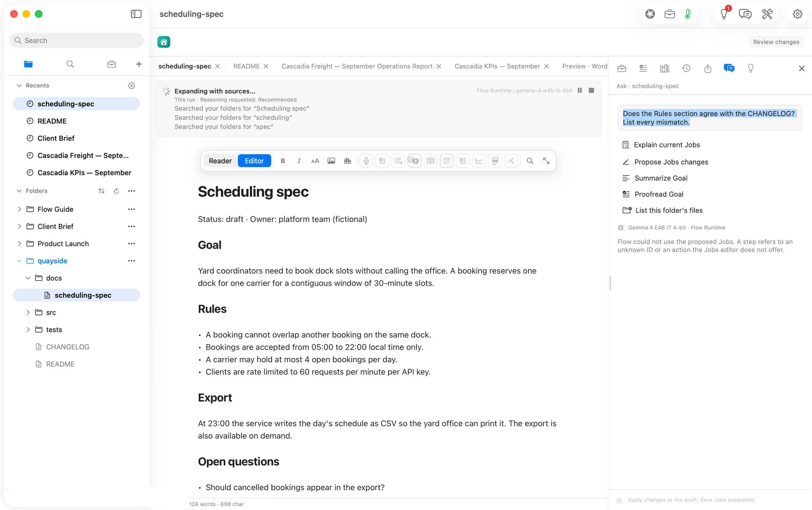
Task: Click the share icon in right panel
Action: [708, 68]
